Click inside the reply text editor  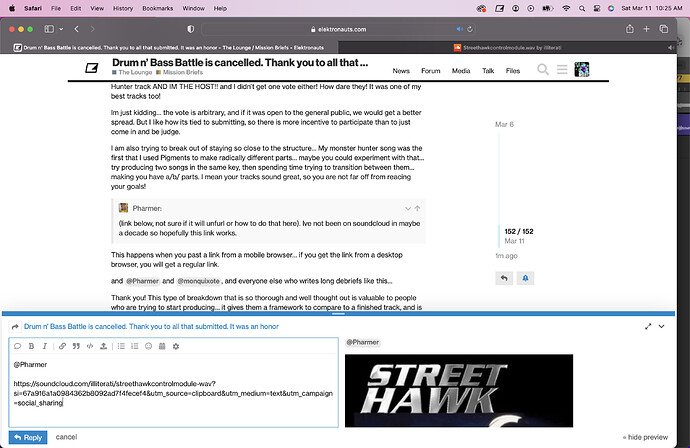coord(173,389)
